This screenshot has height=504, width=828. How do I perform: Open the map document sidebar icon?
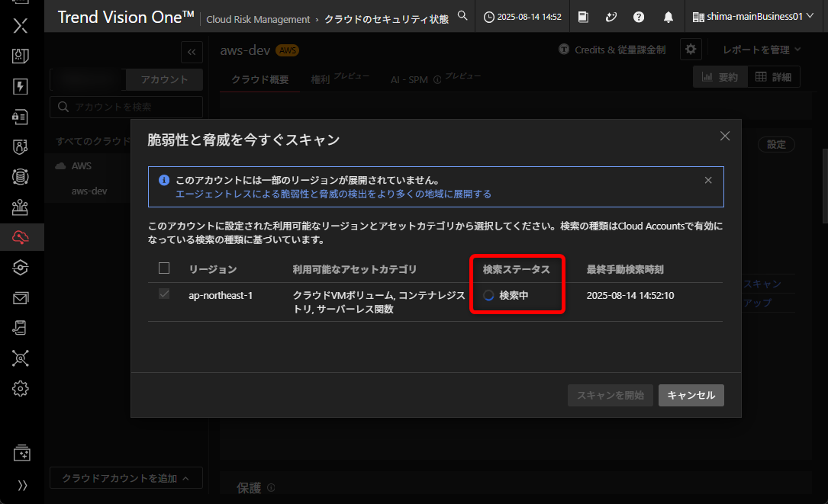pos(20,56)
